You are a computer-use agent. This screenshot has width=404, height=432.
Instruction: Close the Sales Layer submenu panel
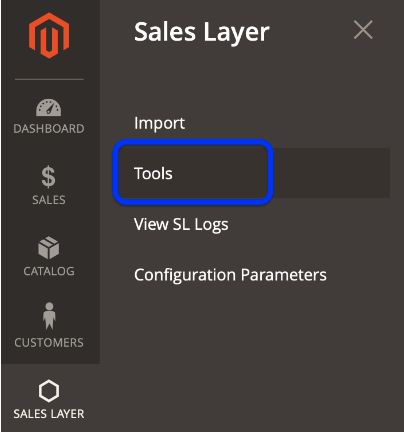coord(363,30)
